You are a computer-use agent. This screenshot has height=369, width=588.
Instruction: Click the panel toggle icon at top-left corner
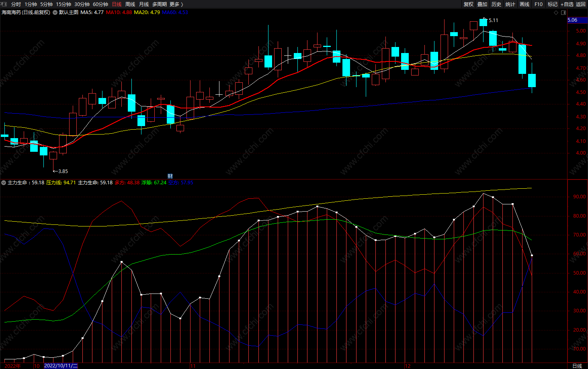click(4, 4)
